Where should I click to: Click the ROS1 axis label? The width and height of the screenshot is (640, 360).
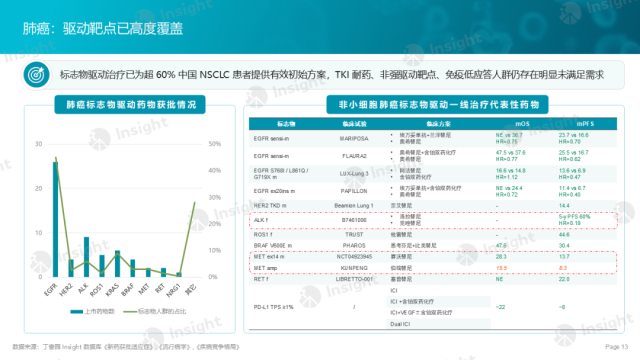(x=97, y=289)
